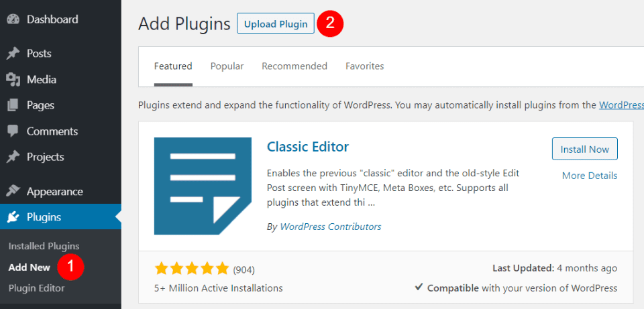644x309 pixels.
Task: Open the Plugin Editor submenu item
Action: pos(36,288)
